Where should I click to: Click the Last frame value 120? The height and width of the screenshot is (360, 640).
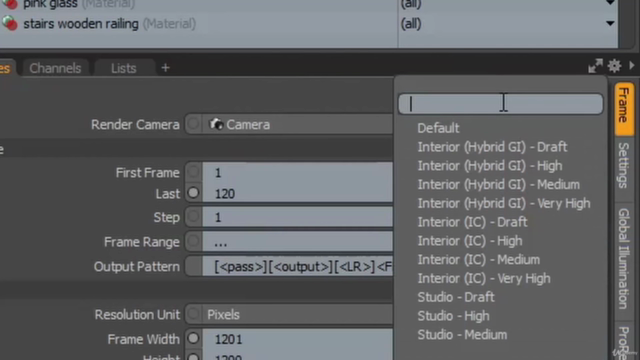pos(298,193)
